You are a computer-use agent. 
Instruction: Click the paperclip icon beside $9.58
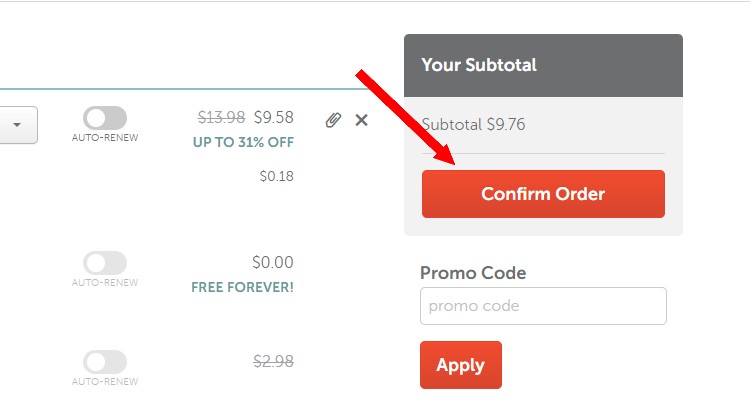(333, 120)
